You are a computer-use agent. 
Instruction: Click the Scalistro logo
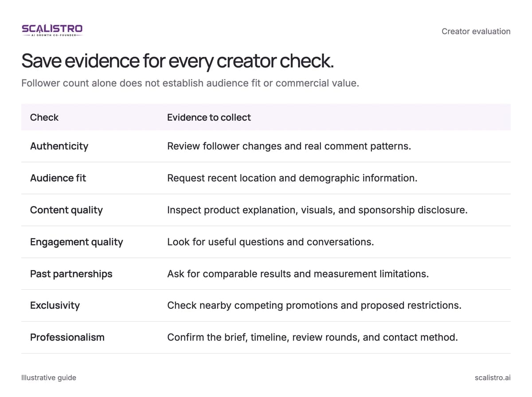click(x=52, y=31)
